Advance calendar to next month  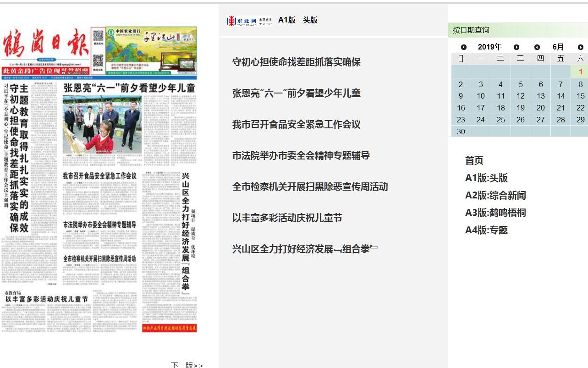coord(580,47)
